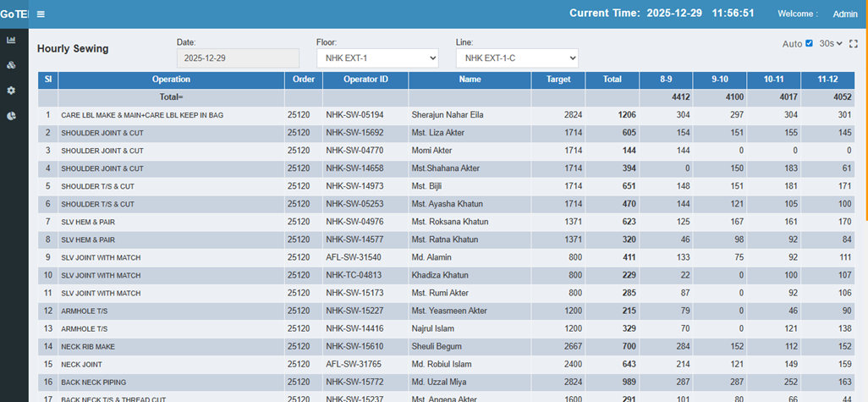Open the 30s refresh interval dropdown

point(831,44)
